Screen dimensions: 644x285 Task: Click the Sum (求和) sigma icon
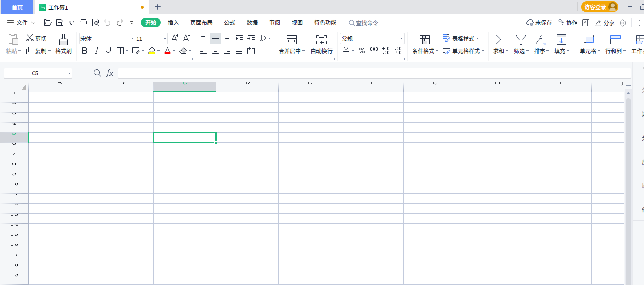(x=500, y=40)
